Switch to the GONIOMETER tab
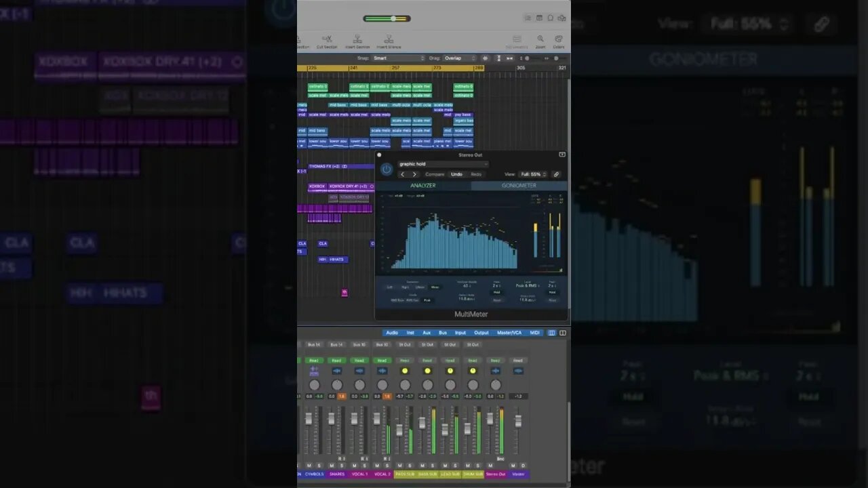The image size is (868, 488). point(519,185)
